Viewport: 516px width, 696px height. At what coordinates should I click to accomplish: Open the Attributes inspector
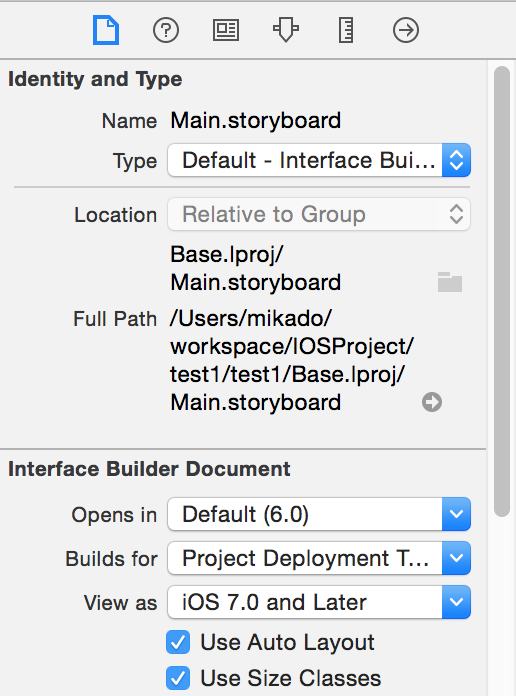[x=286, y=30]
